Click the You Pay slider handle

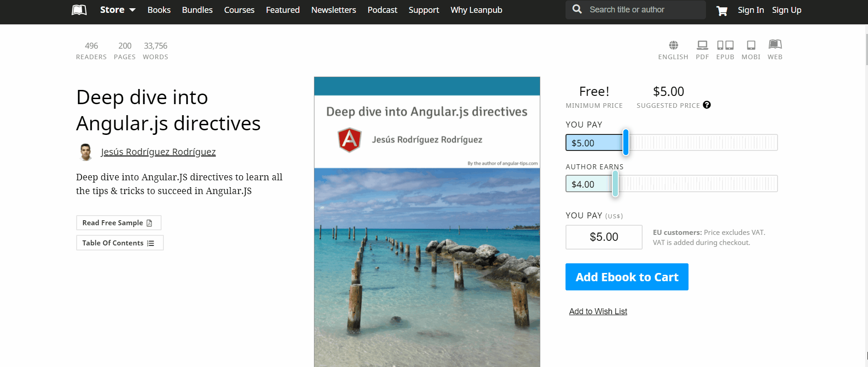pos(626,142)
